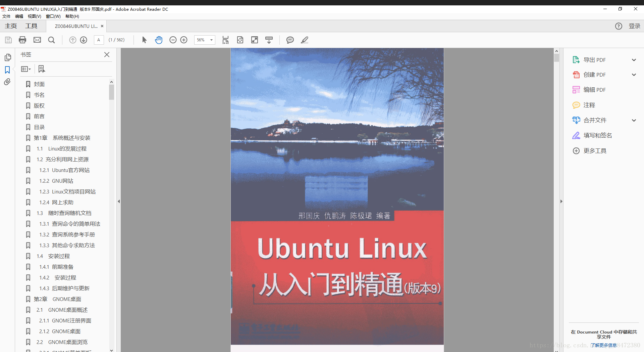
Task: Open the 文件 menu
Action: 6,16
